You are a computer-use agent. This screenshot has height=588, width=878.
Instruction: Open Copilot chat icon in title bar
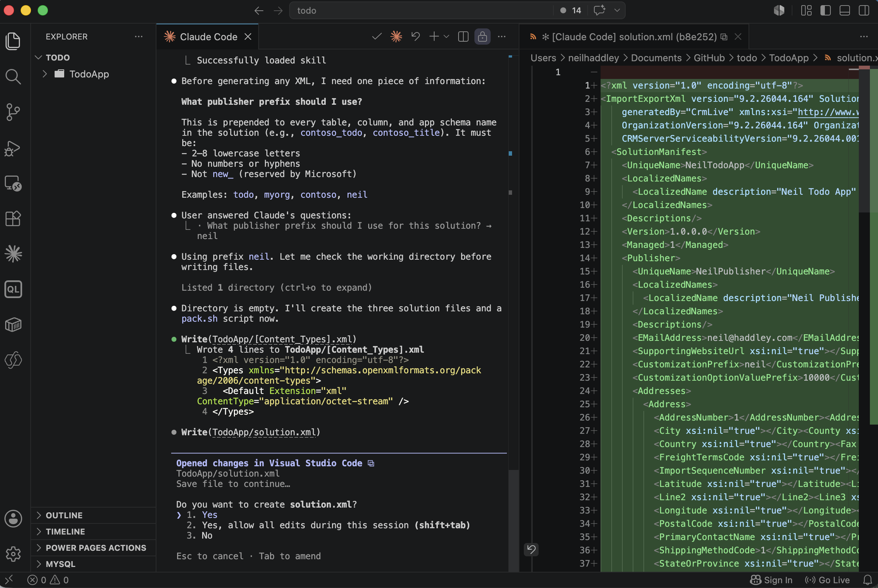[x=599, y=10]
